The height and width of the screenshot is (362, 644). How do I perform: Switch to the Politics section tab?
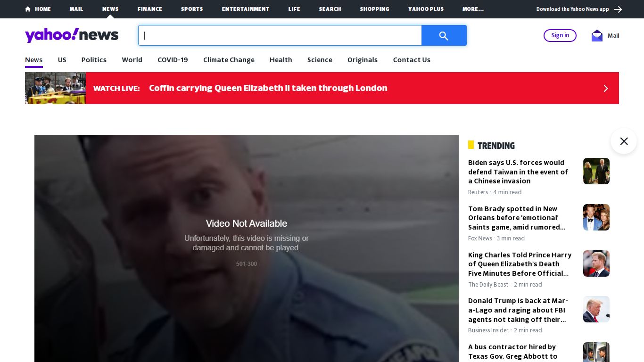[x=94, y=60]
